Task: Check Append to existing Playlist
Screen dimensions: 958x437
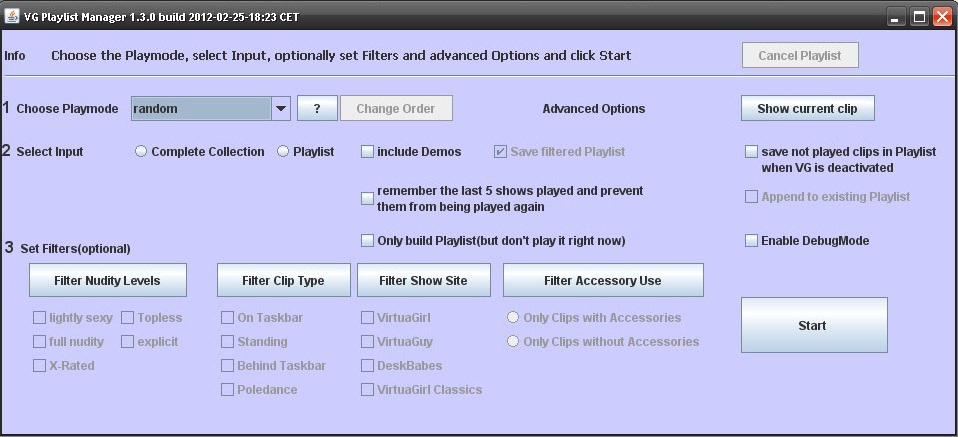Action: [751, 197]
